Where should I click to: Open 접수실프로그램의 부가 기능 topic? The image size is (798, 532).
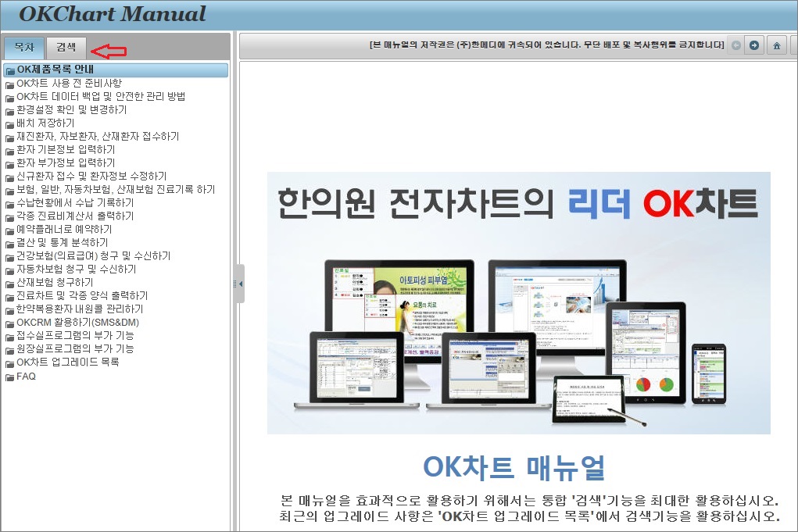[75, 335]
